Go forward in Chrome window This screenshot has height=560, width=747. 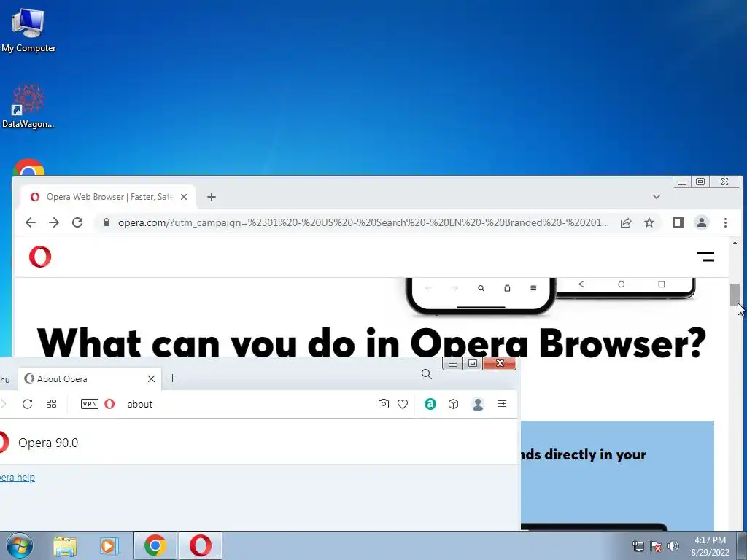(x=54, y=222)
